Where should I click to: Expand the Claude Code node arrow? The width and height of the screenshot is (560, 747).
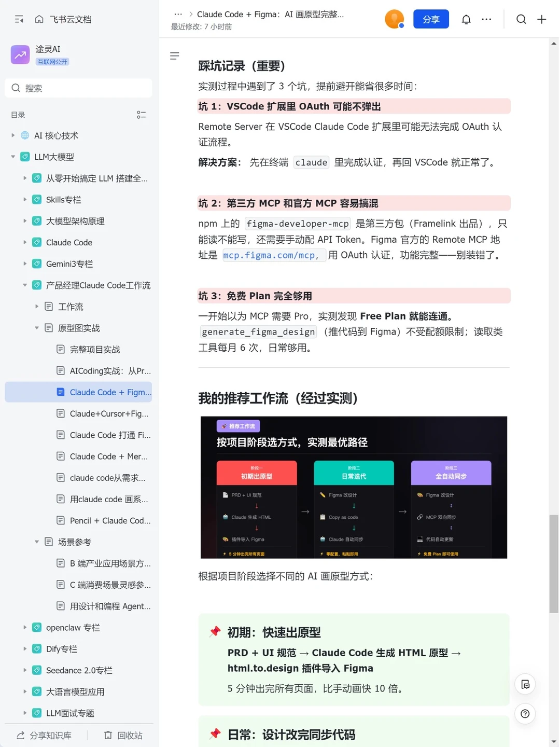(24, 242)
